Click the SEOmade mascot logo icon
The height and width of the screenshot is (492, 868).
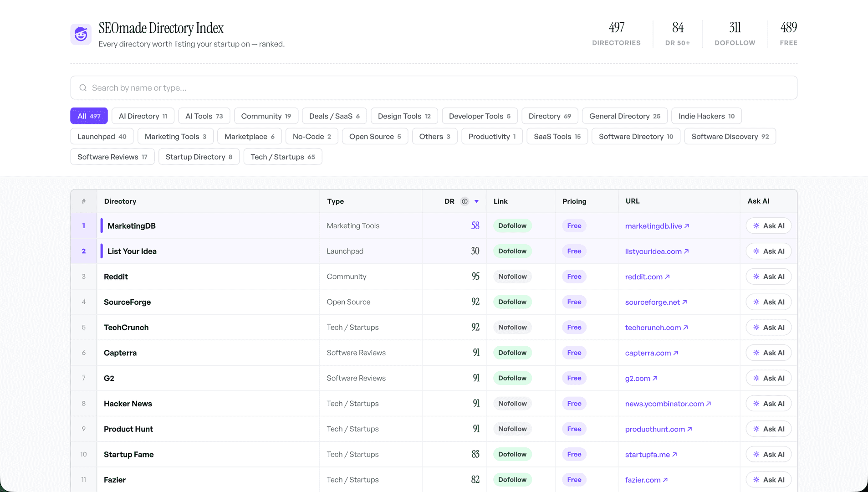coord(81,34)
